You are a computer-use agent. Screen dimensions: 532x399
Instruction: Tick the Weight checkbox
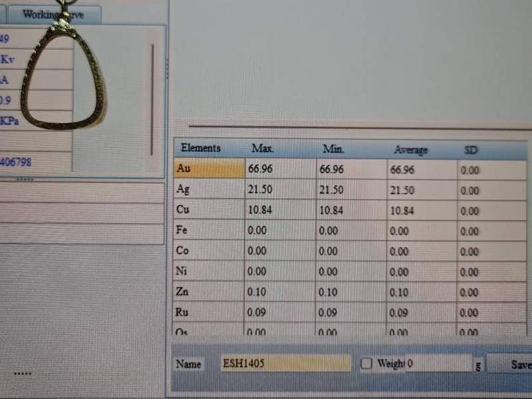tap(366, 363)
